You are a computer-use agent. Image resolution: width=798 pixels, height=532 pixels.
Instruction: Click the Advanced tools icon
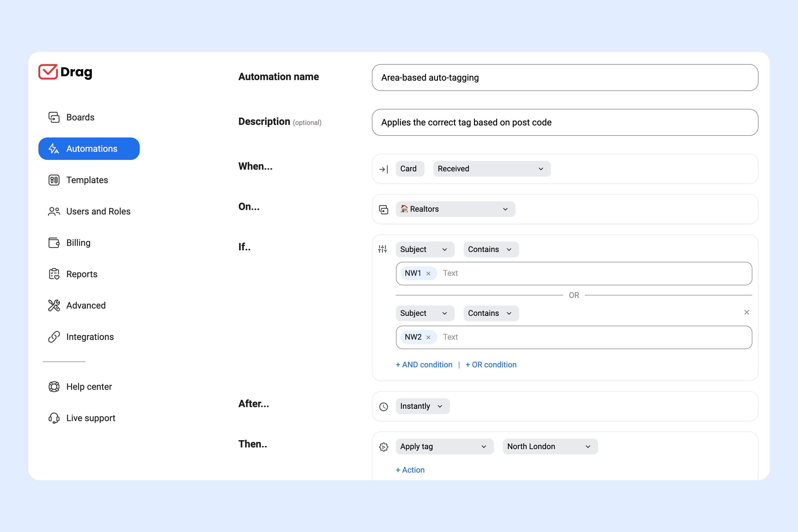coord(54,305)
